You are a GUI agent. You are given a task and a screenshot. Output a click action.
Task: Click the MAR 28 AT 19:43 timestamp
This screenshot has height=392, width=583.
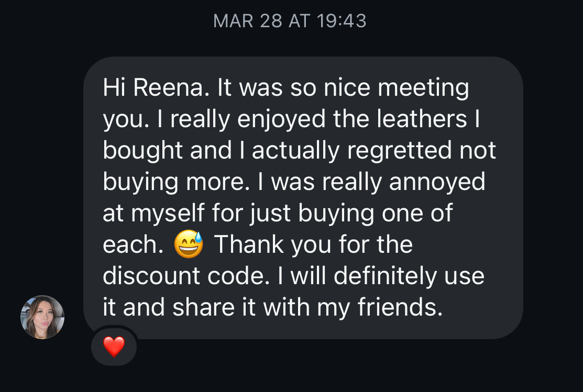pyautogui.click(x=290, y=21)
